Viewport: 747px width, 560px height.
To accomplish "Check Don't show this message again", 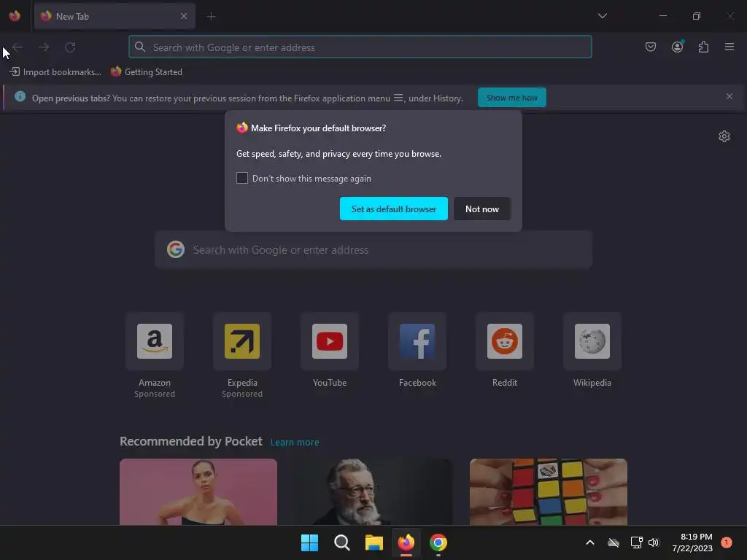I will [x=242, y=178].
